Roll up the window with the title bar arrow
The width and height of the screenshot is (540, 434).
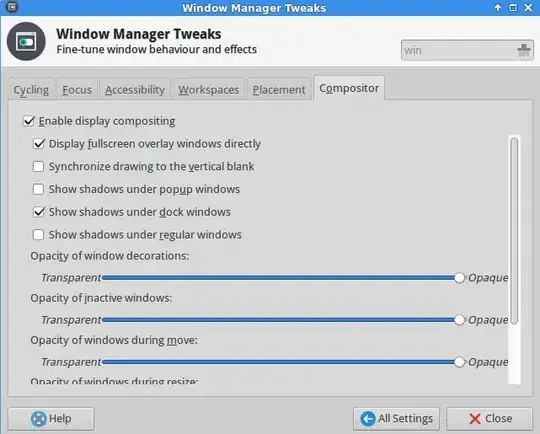click(498, 7)
